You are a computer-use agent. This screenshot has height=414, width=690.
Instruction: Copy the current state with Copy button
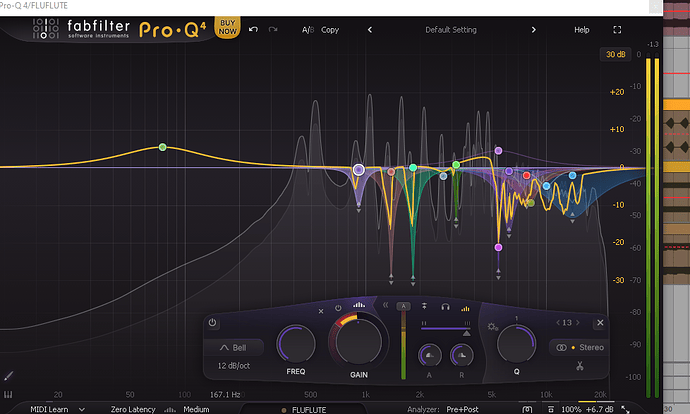[x=330, y=30]
